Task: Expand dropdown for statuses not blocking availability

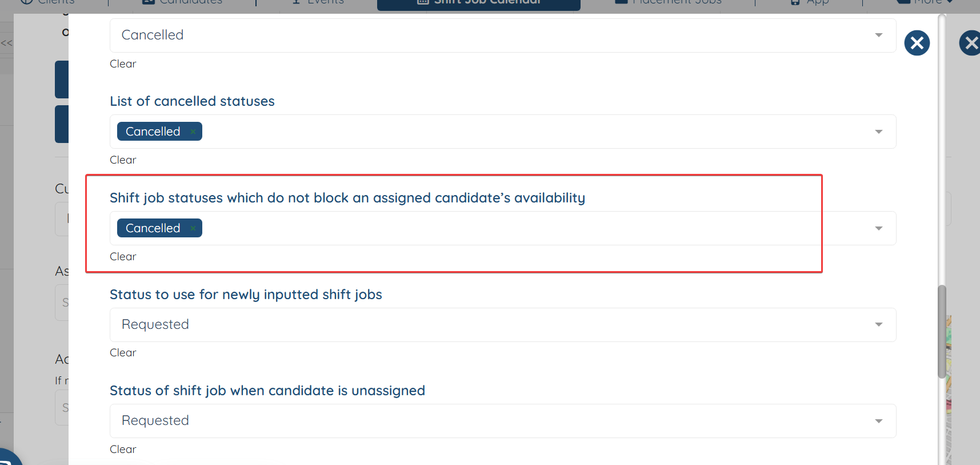Action: (878, 229)
